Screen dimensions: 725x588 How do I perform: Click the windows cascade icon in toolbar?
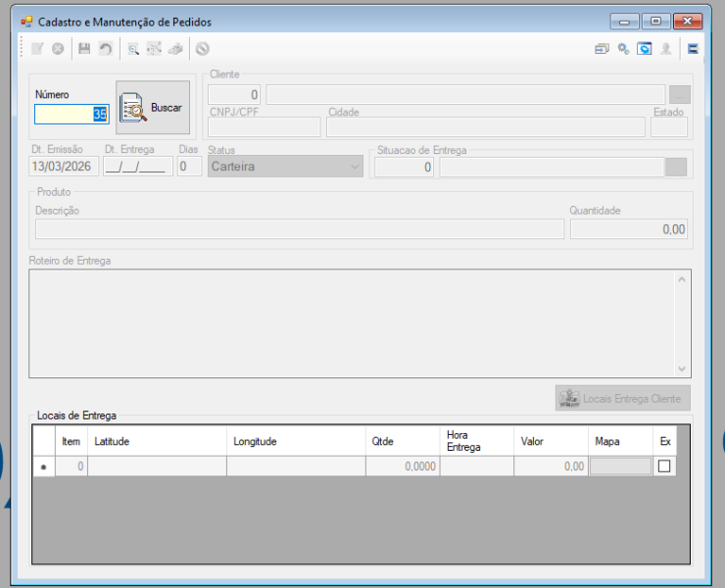pyautogui.click(x=602, y=49)
